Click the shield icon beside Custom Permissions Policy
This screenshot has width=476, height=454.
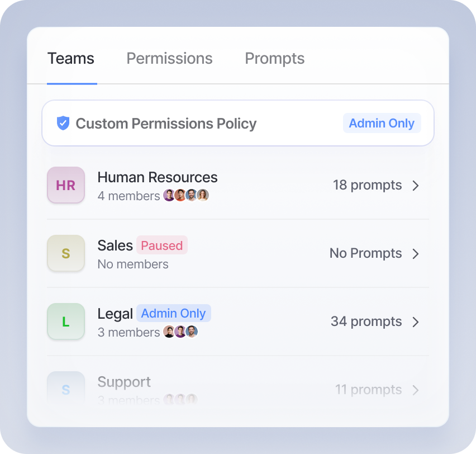click(63, 124)
